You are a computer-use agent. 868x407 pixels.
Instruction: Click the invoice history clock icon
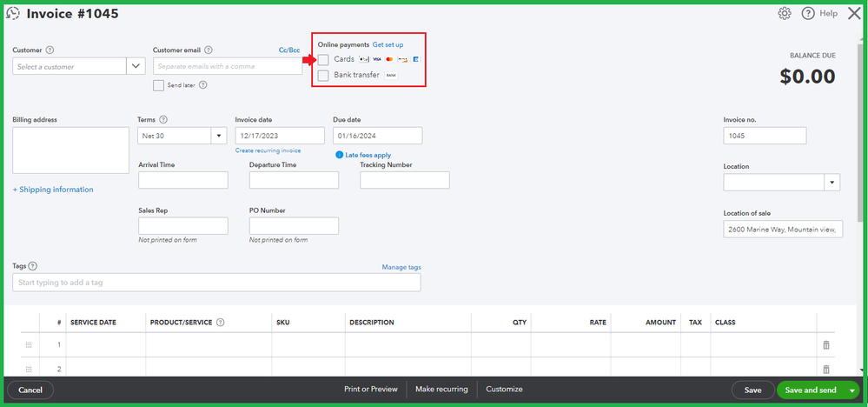(x=13, y=14)
